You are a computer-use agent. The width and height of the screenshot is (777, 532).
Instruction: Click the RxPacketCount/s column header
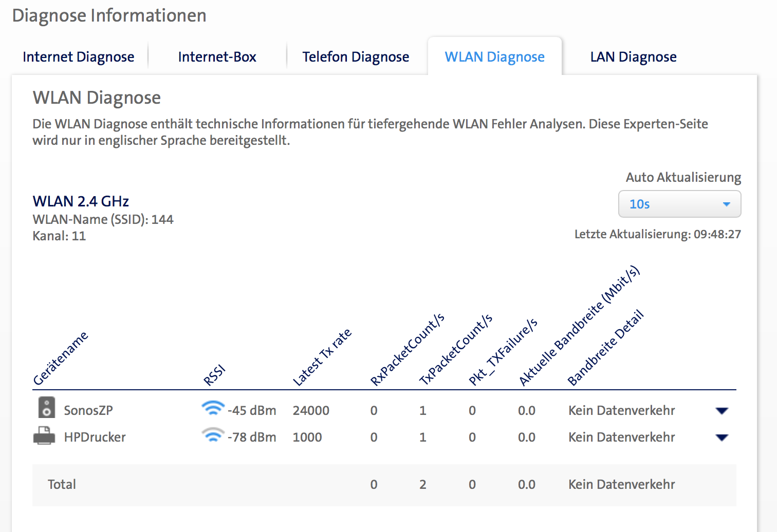[408, 350]
